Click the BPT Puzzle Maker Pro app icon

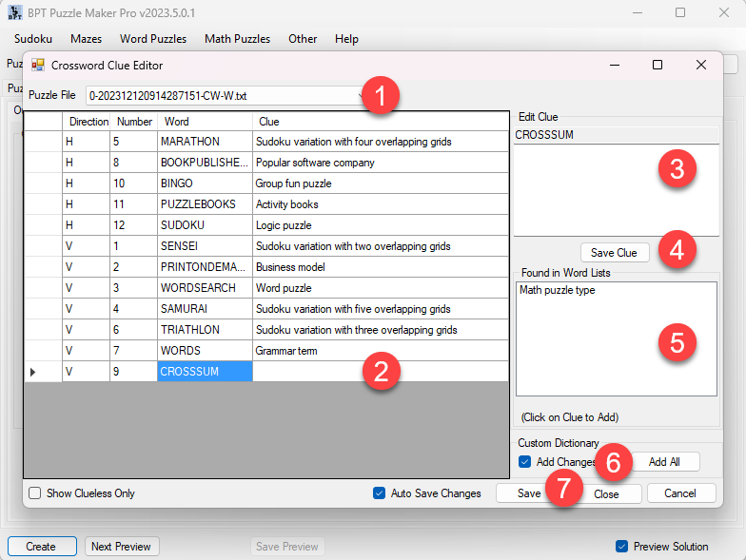point(15,13)
